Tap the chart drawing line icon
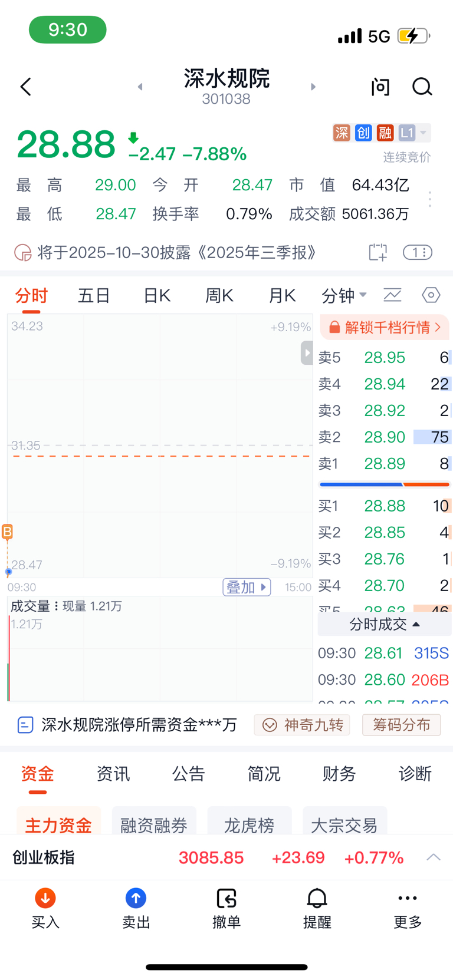The height and width of the screenshot is (980, 453). pyautogui.click(x=392, y=295)
